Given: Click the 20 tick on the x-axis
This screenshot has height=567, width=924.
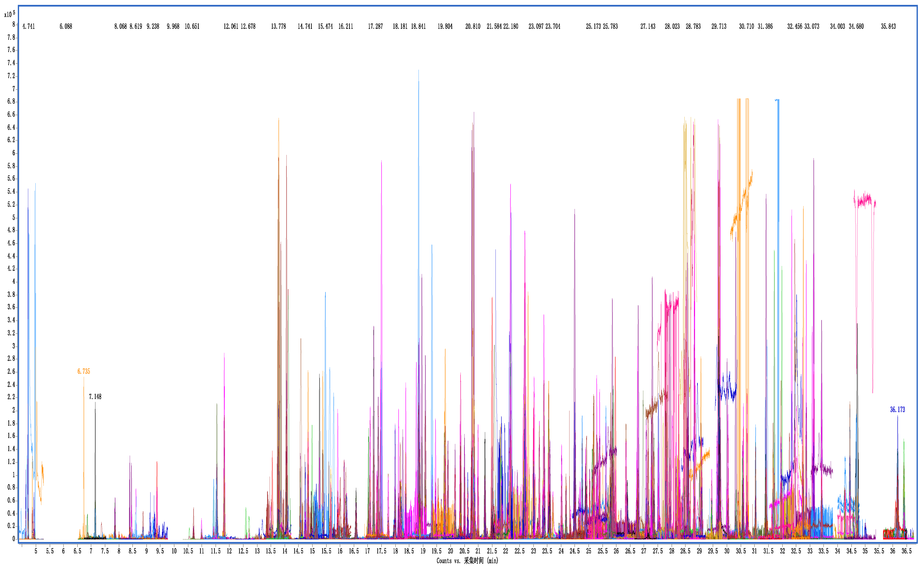Looking at the screenshot, I should [x=450, y=551].
